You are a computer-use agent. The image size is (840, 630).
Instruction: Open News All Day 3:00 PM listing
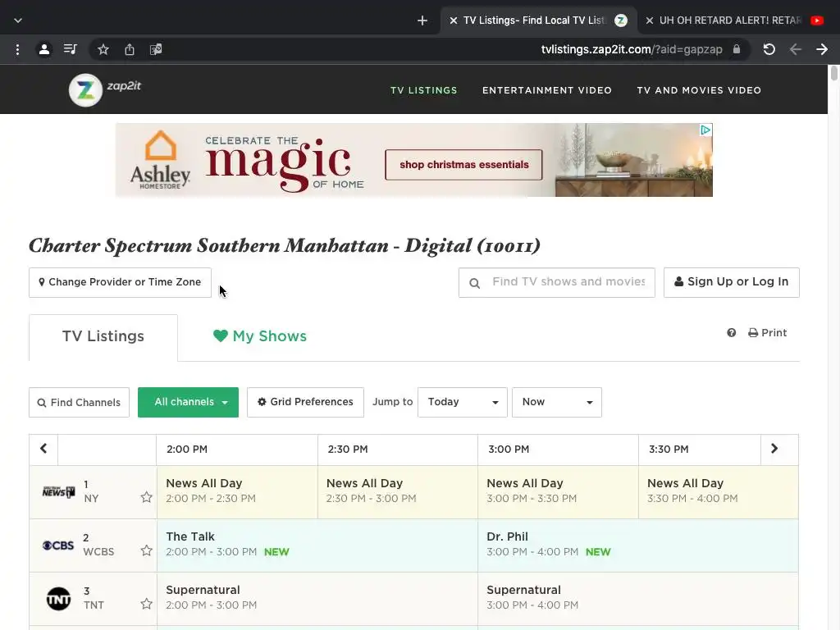(x=558, y=492)
